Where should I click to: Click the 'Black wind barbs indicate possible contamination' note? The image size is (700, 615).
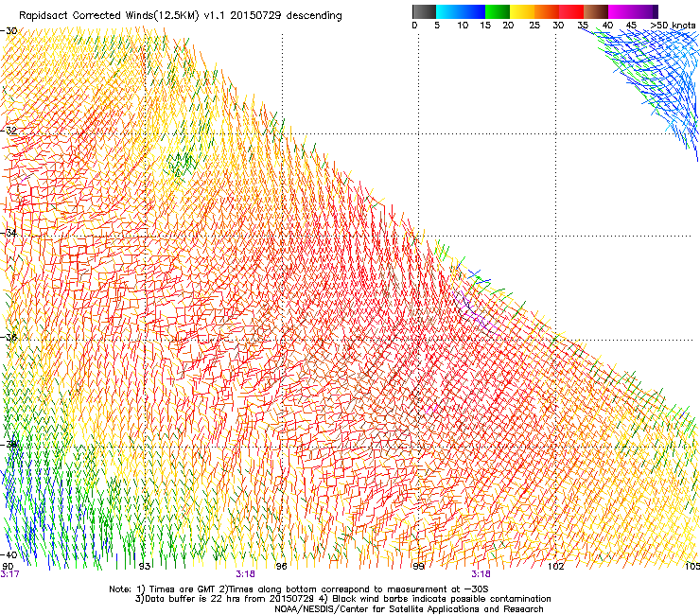click(x=435, y=599)
